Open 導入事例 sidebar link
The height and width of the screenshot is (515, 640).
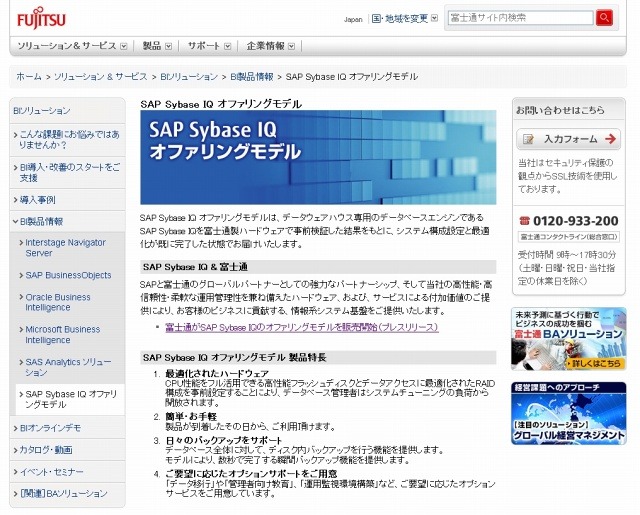pos(38,200)
